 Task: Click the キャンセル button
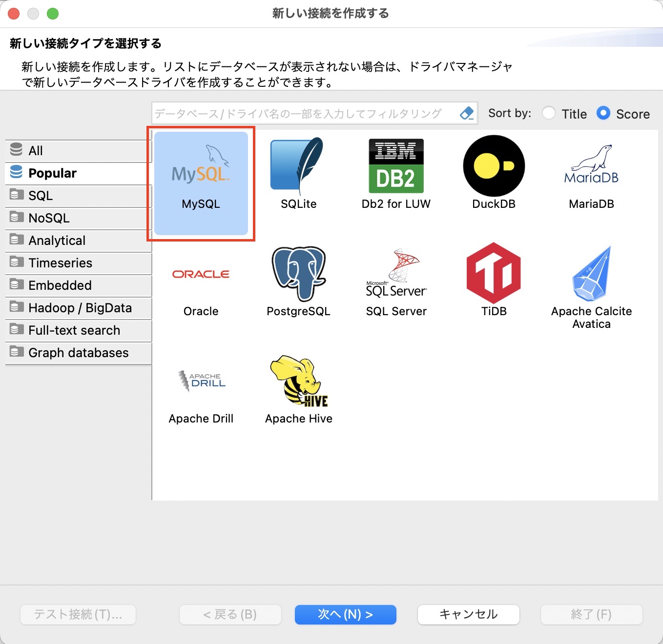(469, 614)
